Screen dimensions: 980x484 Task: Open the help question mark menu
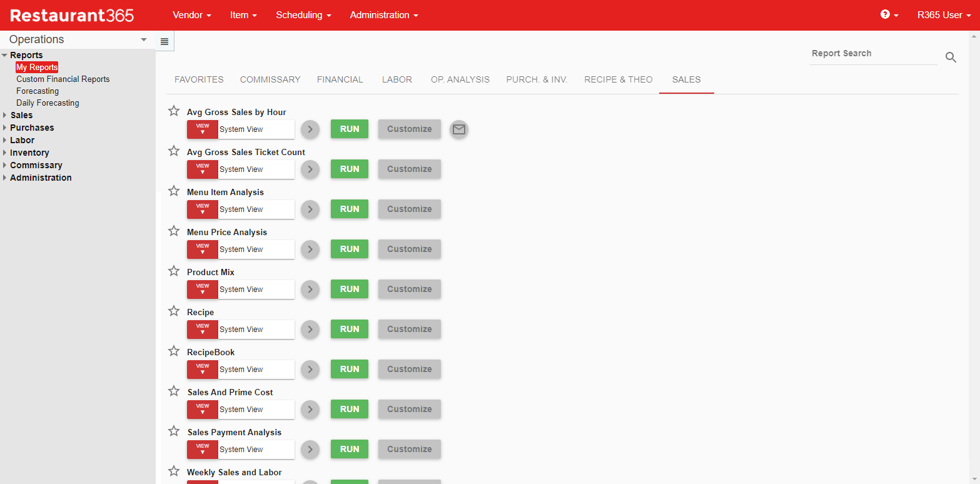889,14
